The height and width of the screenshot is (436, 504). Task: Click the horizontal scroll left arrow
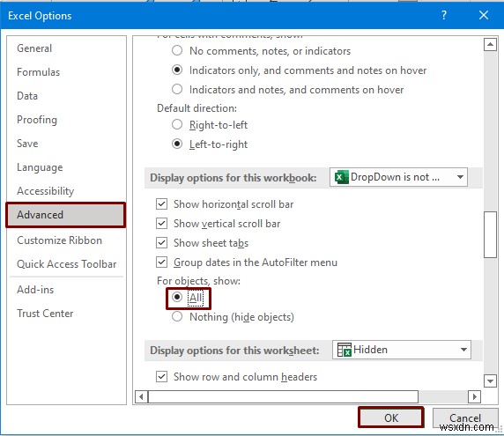[142, 396]
